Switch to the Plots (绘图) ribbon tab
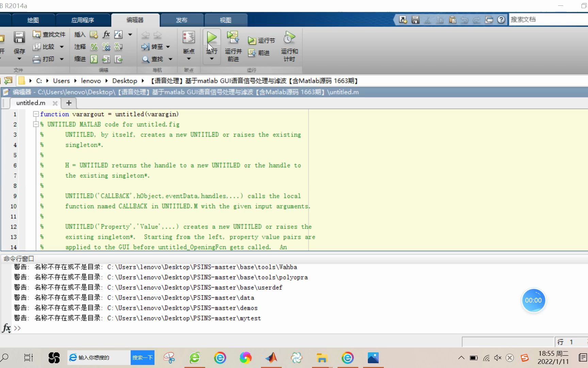The height and width of the screenshot is (368, 588). click(x=33, y=20)
